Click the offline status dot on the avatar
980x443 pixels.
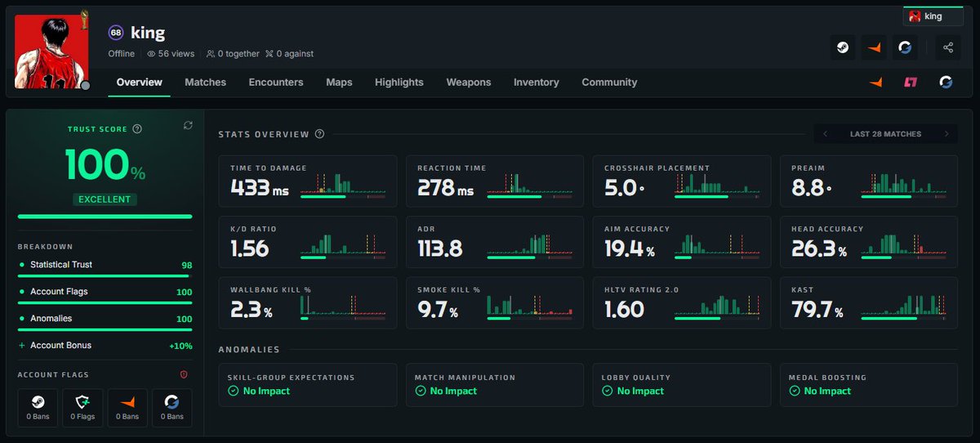click(x=85, y=85)
